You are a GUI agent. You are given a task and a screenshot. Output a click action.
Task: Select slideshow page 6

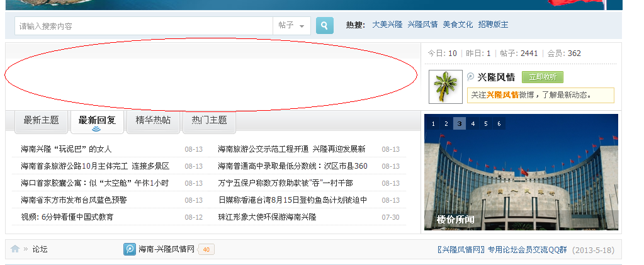click(x=499, y=123)
